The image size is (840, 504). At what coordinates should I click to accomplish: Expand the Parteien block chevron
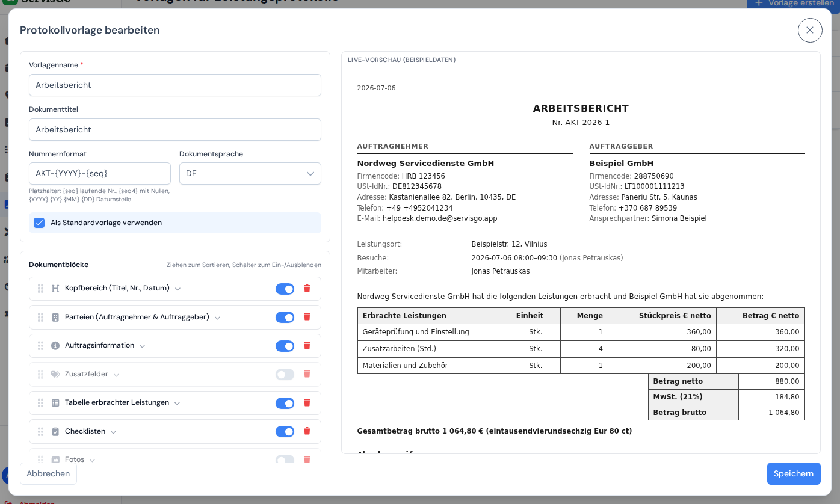[217, 318]
